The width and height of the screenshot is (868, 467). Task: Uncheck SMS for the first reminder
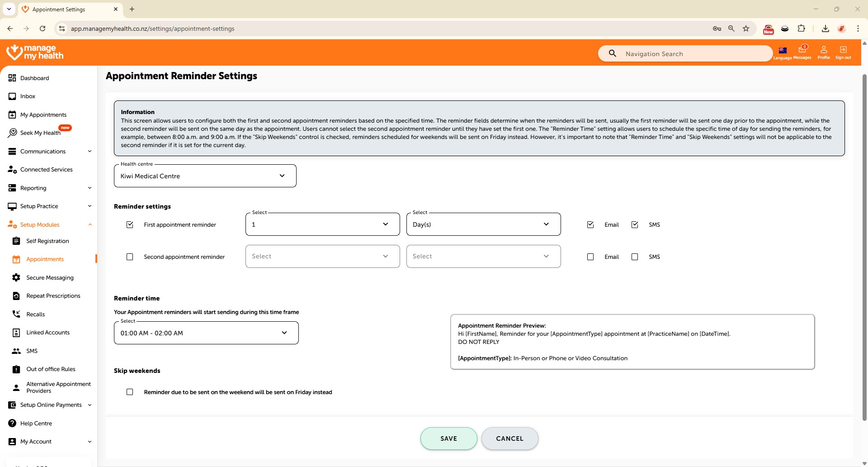(635, 224)
